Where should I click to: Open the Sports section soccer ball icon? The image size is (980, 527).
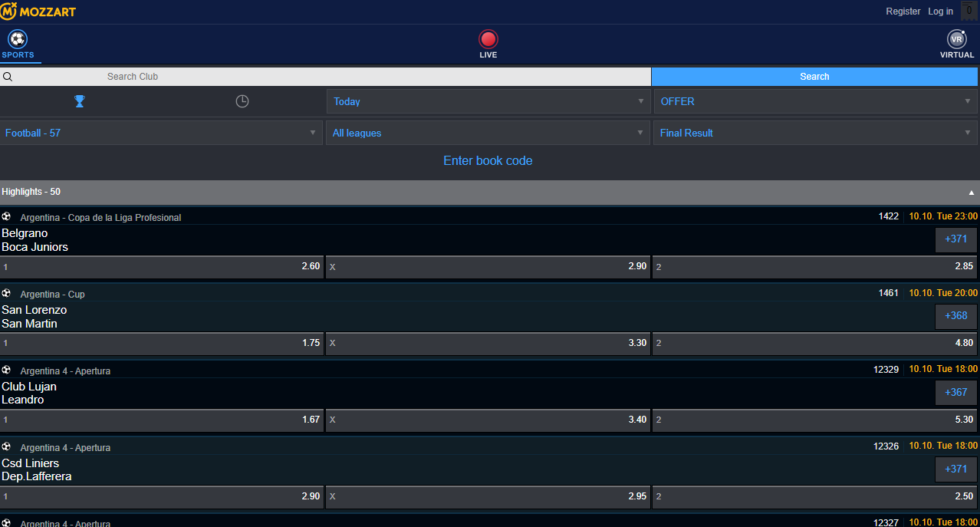[x=18, y=39]
